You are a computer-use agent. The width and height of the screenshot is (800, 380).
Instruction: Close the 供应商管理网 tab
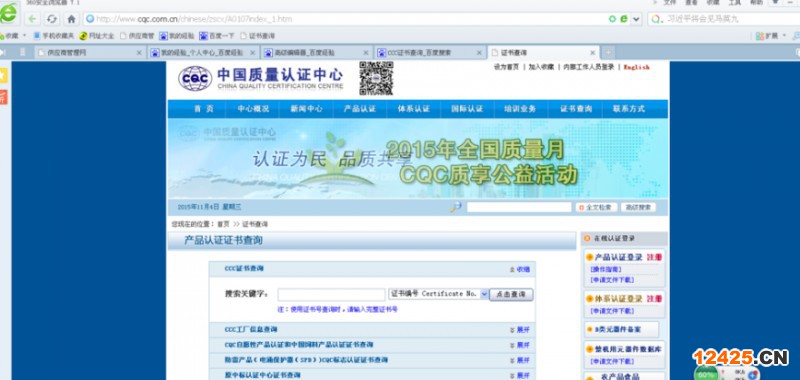139,53
